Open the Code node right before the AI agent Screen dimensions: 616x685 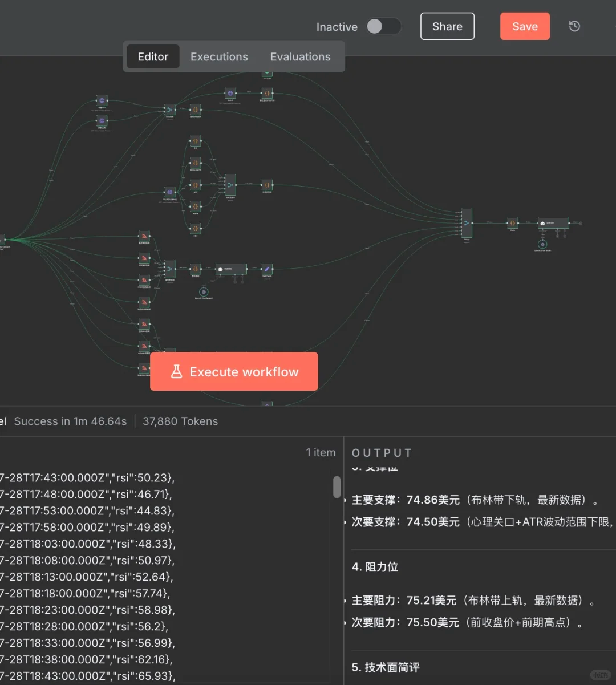tap(513, 222)
